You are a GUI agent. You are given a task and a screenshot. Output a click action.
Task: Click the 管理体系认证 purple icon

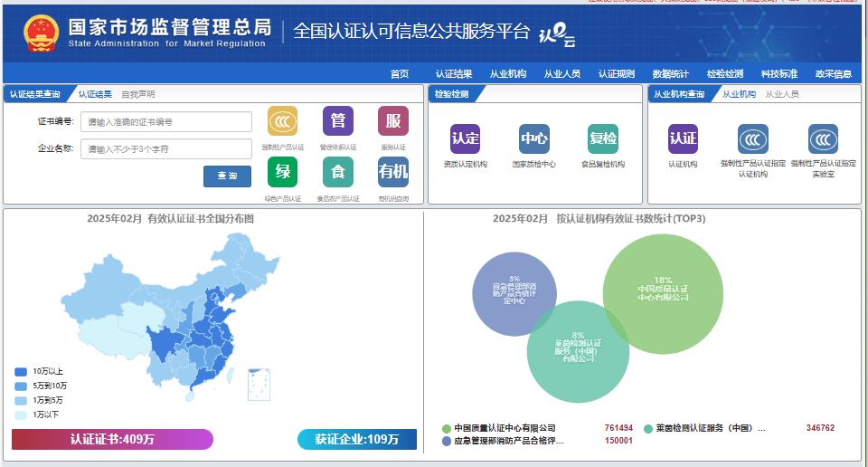point(338,122)
